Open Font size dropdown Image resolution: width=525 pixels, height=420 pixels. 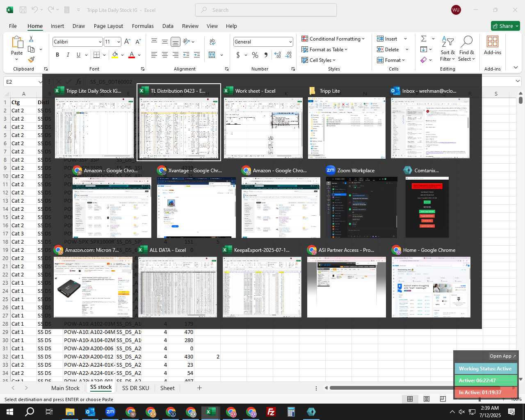point(119,42)
